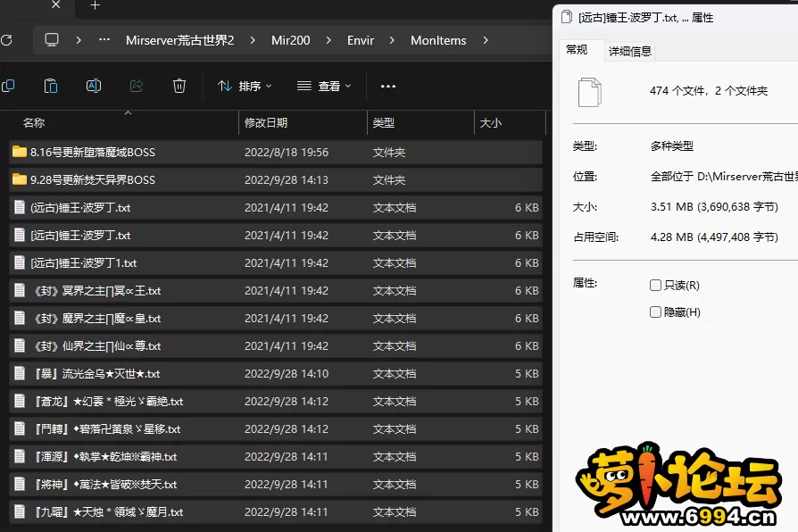The image size is (798, 532).
Task: Click the delete trash can icon
Action: pos(179,86)
